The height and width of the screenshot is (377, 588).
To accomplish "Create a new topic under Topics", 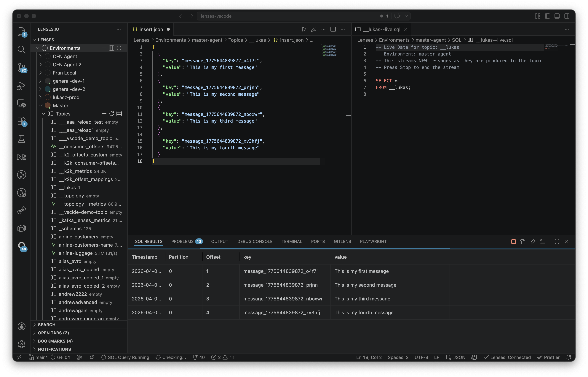I will (104, 114).
